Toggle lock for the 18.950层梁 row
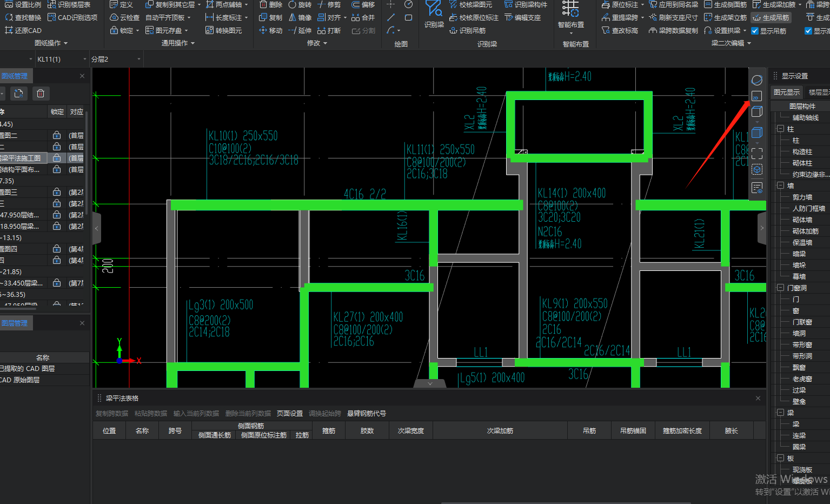This screenshot has height=504, width=830. [57, 226]
